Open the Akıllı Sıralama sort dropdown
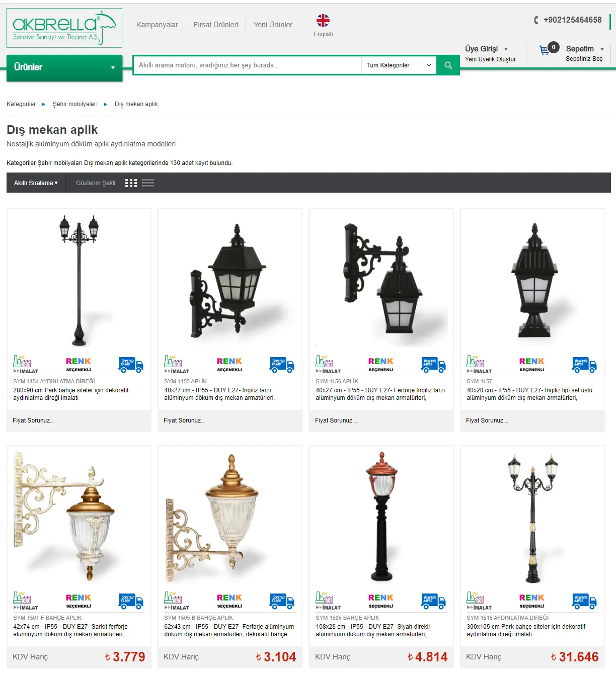616x677 pixels. tap(36, 183)
